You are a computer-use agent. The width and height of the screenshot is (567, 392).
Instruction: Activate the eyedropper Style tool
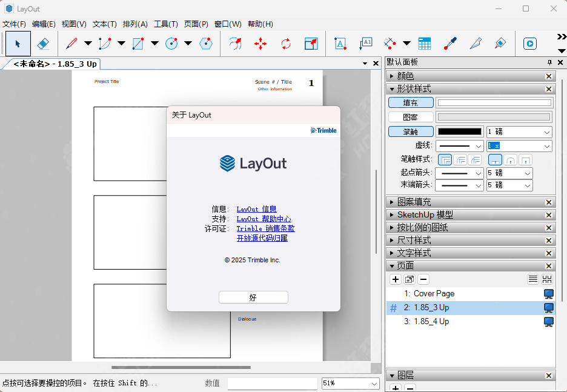pyautogui.click(x=449, y=44)
